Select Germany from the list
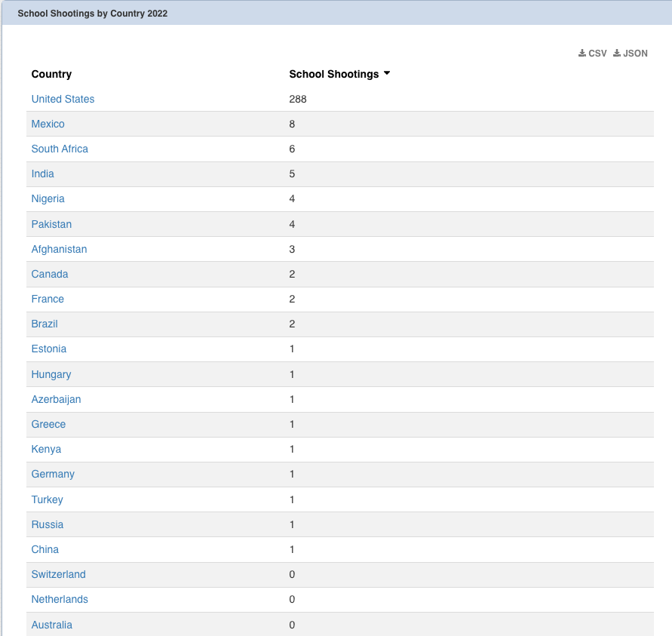This screenshot has width=672, height=636. point(53,474)
